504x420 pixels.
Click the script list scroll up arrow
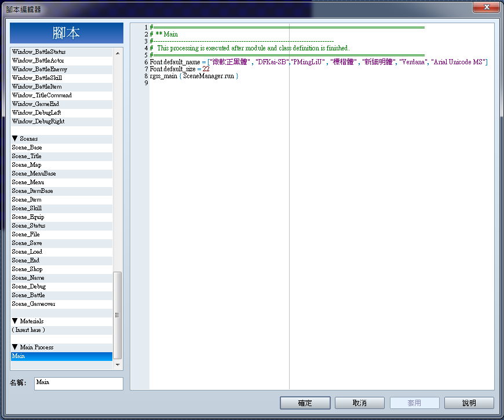[118, 53]
